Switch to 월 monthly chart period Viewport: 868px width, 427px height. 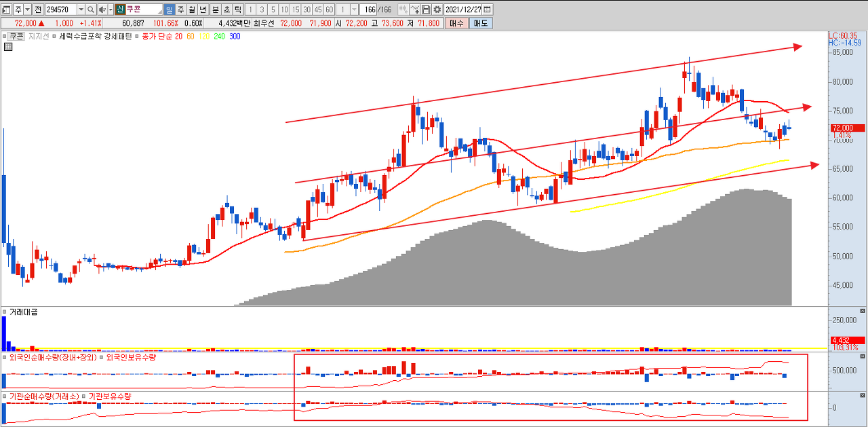coord(192,10)
